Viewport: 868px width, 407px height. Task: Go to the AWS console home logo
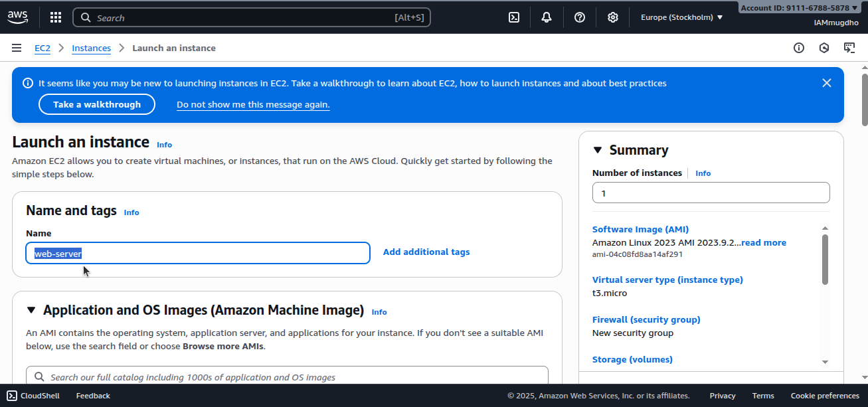[x=18, y=17]
